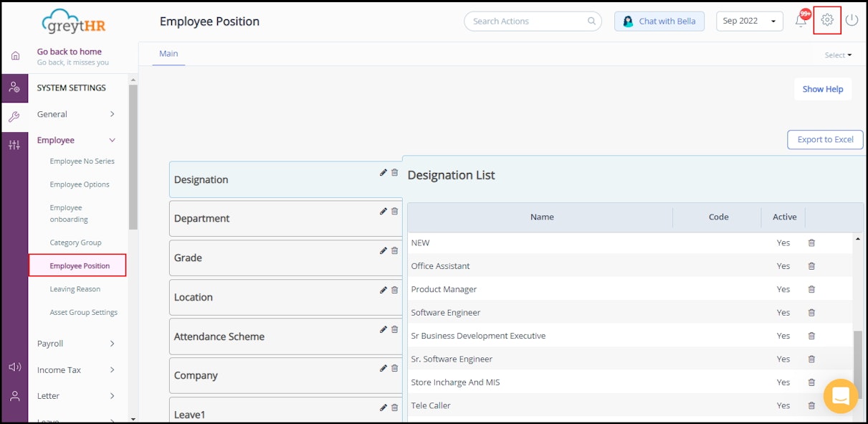Select Category Group in sidebar menu
868x424 pixels.
[x=75, y=242]
